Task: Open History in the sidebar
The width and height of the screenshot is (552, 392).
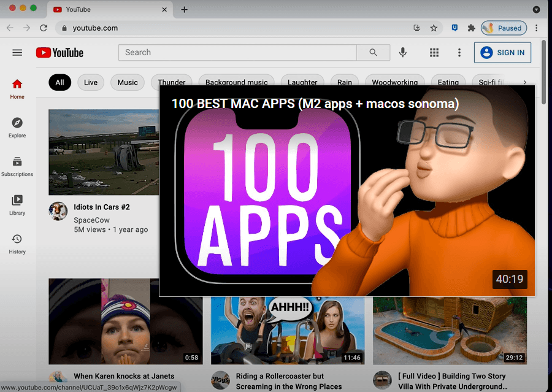Action: pos(17,244)
